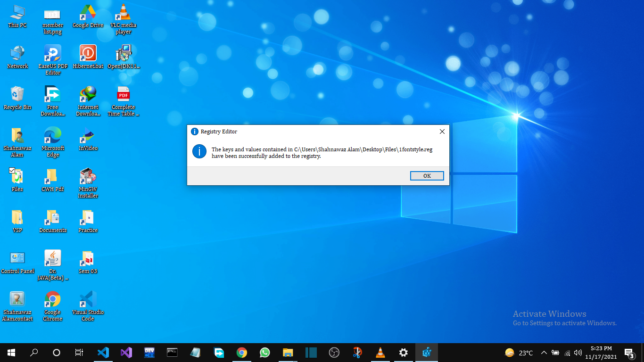Open Command Prompt from the taskbar
Image resolution: width=644 pixels, height=362 pixels.
(172, 353)
